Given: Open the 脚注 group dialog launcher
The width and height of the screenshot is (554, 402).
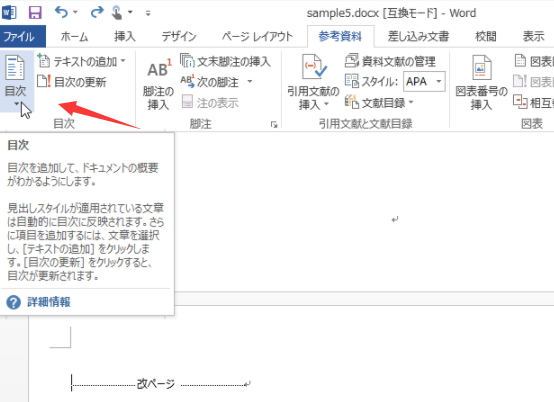Looking at the screenshot, I should (x=274, y=124).
